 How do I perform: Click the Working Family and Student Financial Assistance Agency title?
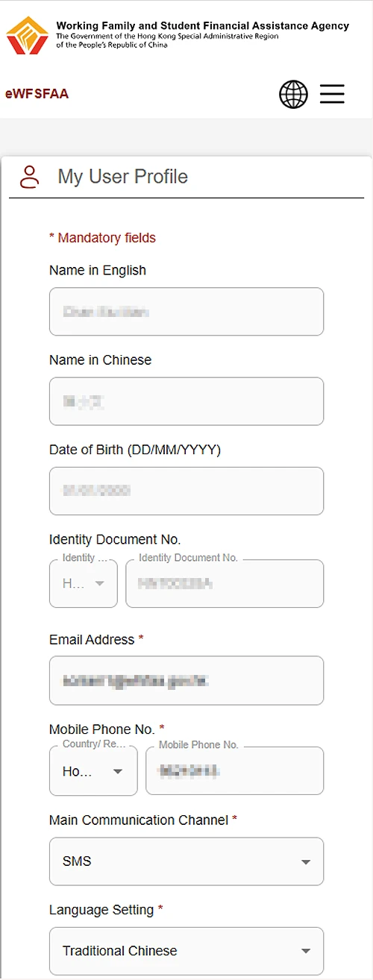pos(202,25)
